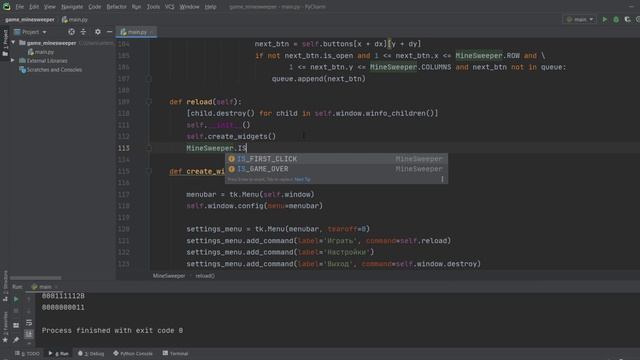This screenshot has height=360, width=640.
Task: Open the Navigate menu
Action: [x=72, y=7]
